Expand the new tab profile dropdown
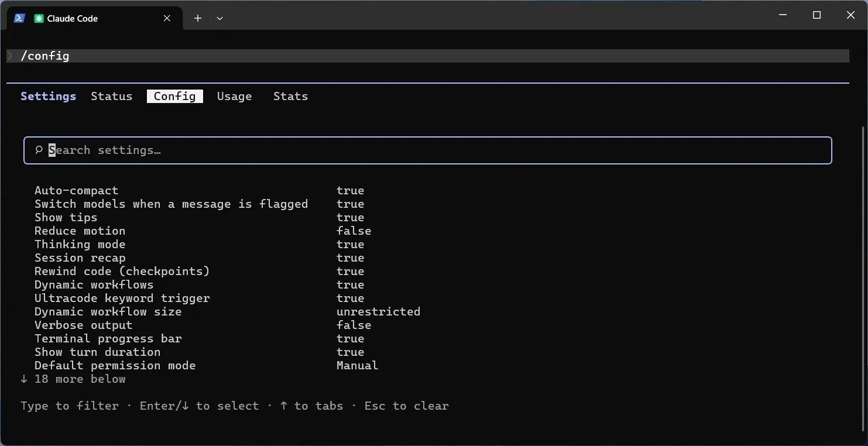Viewport: 868px width, 446px height. pos(219,18)
